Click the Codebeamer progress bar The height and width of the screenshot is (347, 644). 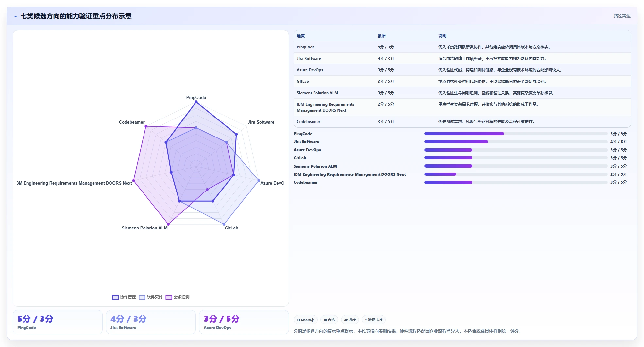coord(516,182)
